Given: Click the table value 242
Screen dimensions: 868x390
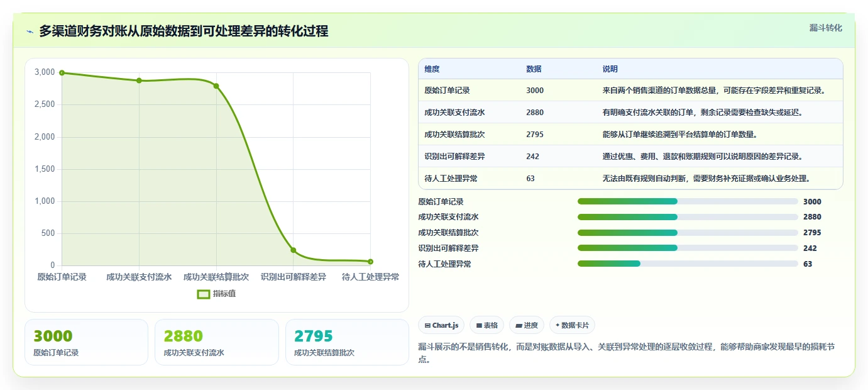Looking at the screenshot, I should click(x=533, y=157).
